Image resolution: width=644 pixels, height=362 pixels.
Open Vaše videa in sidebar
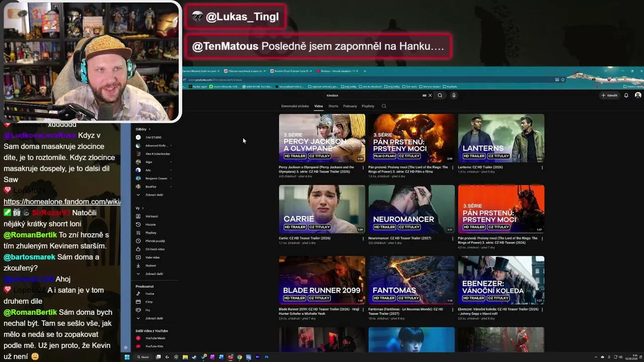pyautogui.click(x=152, y=257)
